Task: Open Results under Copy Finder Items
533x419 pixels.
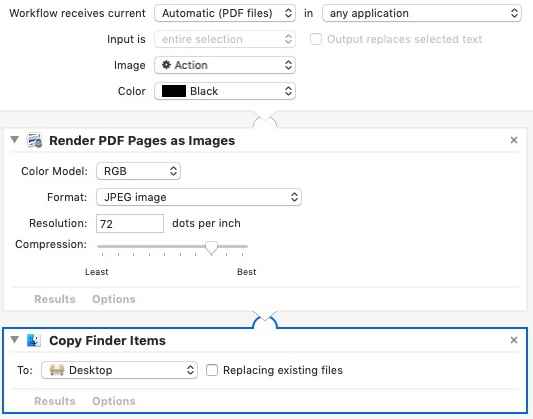Action: click(x=55, y=401)
